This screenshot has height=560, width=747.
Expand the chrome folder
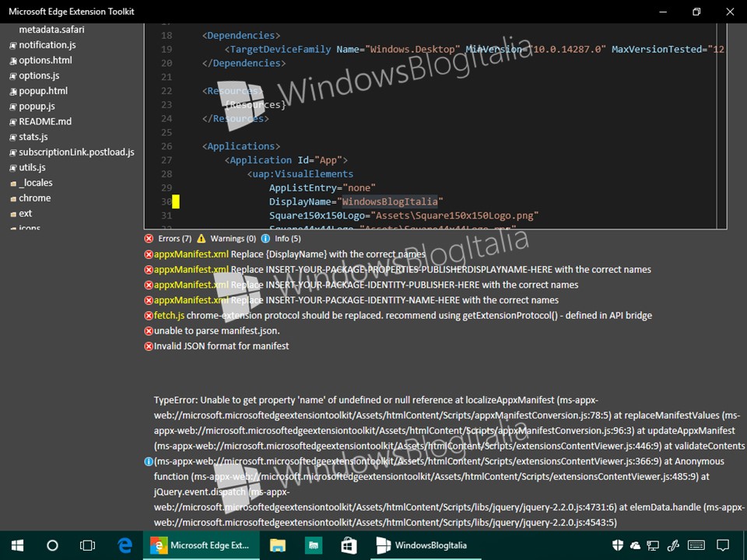pyautogui.click(x=30, y=198)
